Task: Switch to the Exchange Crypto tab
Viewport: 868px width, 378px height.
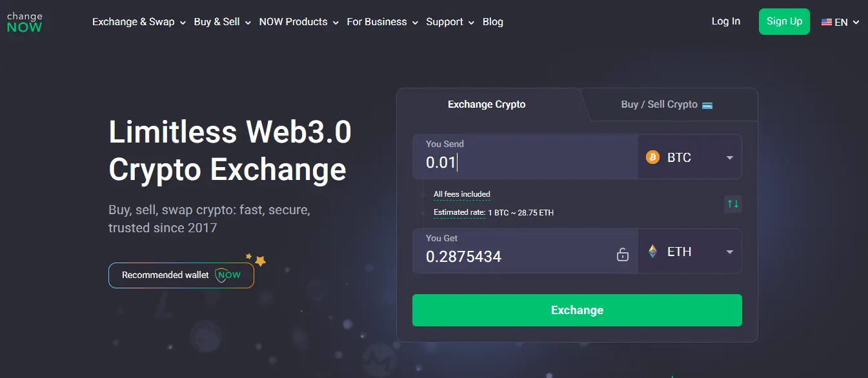Action: coord(487,104)
